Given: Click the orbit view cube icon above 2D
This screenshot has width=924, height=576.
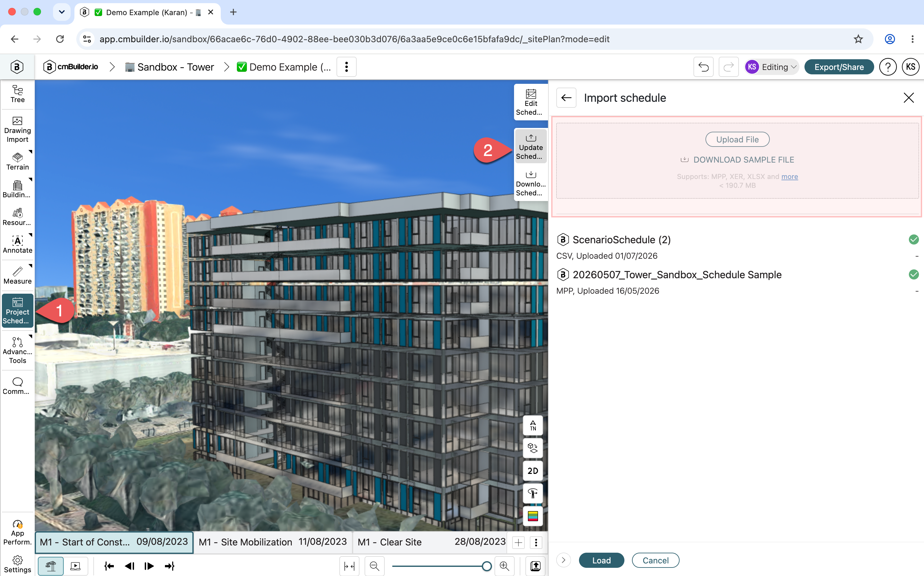Looking at the screenshot, I should click(x=533, y=448).
